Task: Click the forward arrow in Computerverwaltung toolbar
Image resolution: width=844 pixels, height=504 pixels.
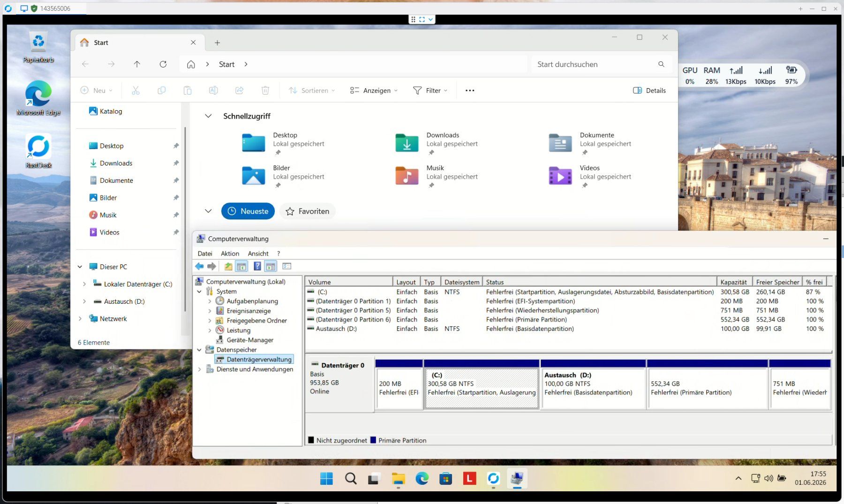Action: point(212,266)
